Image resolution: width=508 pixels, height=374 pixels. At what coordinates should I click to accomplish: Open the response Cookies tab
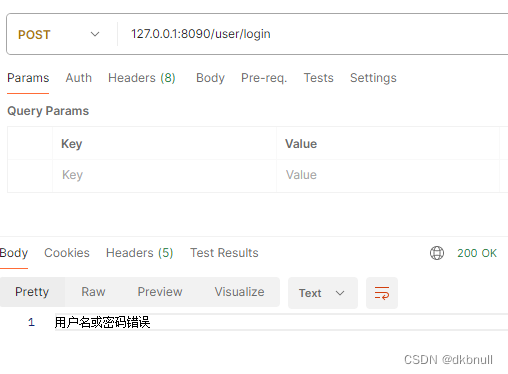point(67,253)
